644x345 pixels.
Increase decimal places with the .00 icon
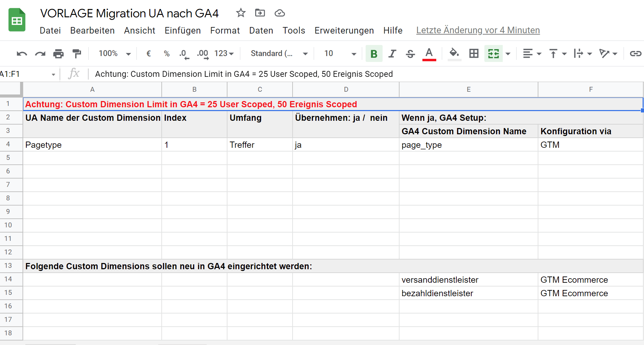202,53
